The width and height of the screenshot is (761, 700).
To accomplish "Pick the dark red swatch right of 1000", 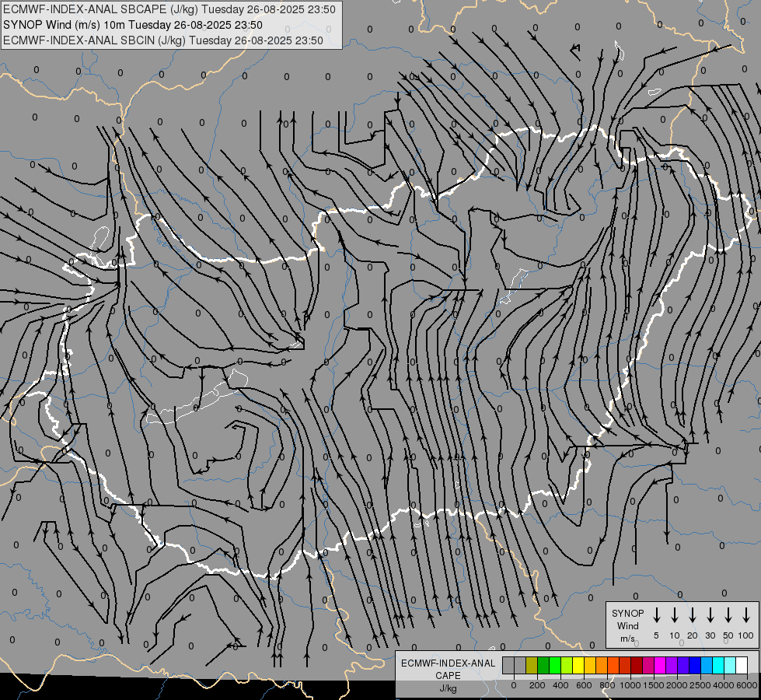I will click(x=637, y=666).
